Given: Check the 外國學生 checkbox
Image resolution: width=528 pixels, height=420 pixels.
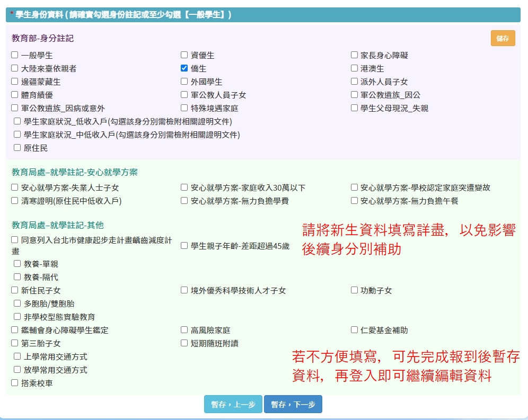Looking at the screenshot, I should [184, 82].
